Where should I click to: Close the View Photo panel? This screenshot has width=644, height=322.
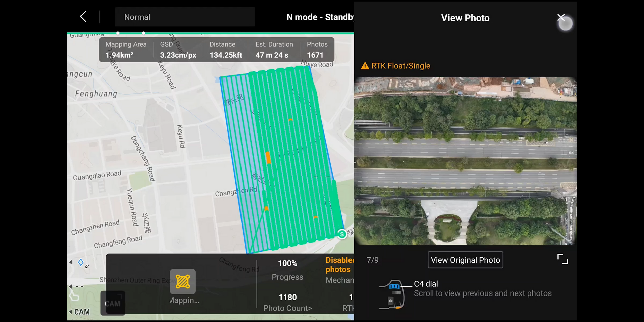(x=561, y=17)
